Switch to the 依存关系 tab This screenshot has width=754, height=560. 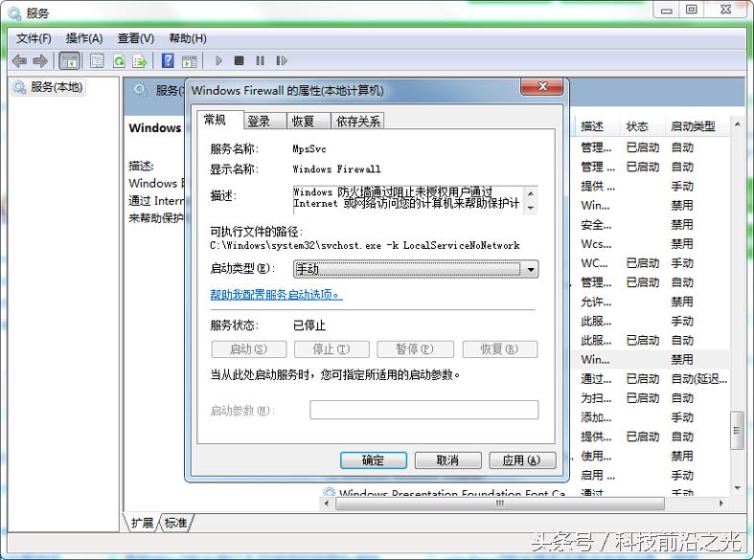click(x=357, y=121)
